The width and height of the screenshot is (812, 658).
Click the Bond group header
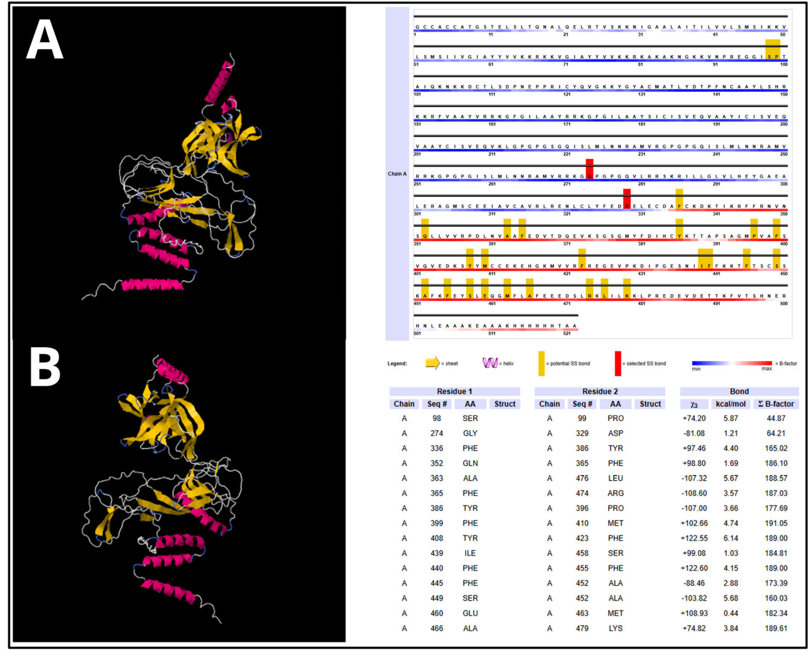tap(739, 391)
